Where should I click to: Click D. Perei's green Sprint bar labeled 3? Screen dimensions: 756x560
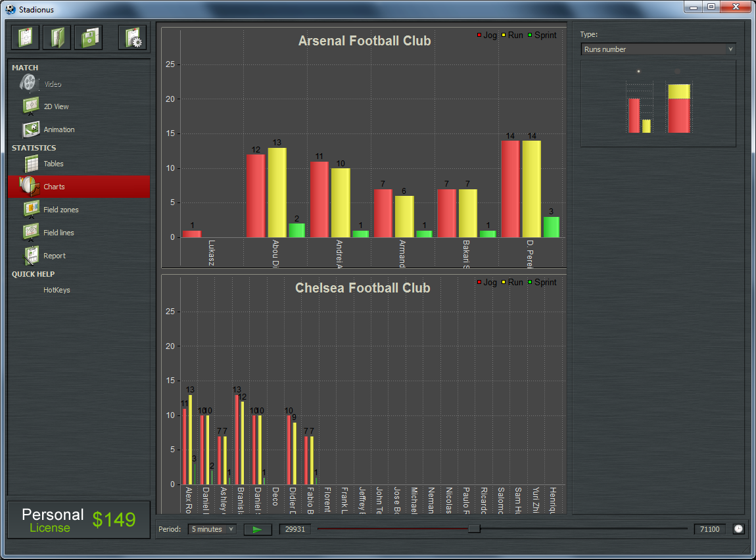[552, 227]
